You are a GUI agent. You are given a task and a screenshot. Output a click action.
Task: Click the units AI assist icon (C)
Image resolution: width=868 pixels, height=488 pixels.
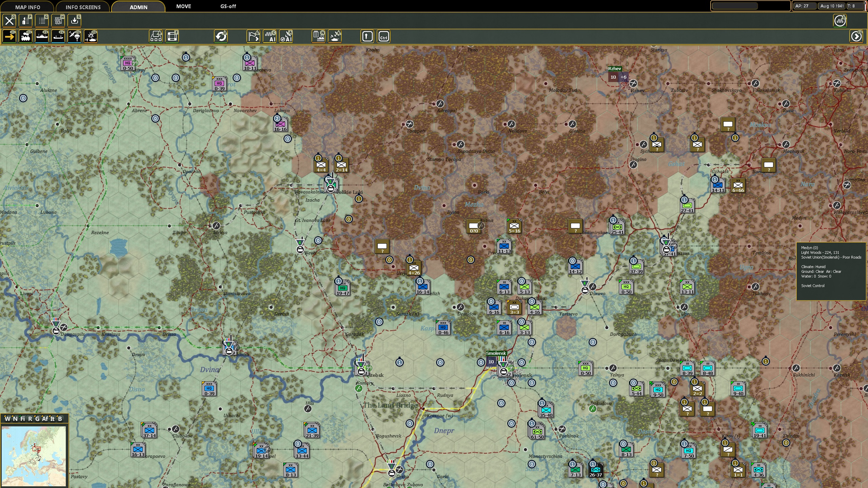tap(270, 37)
